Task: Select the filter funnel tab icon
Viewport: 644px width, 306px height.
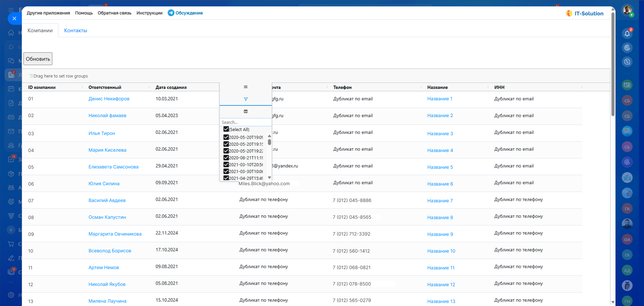Action: [x=246, y=99]
